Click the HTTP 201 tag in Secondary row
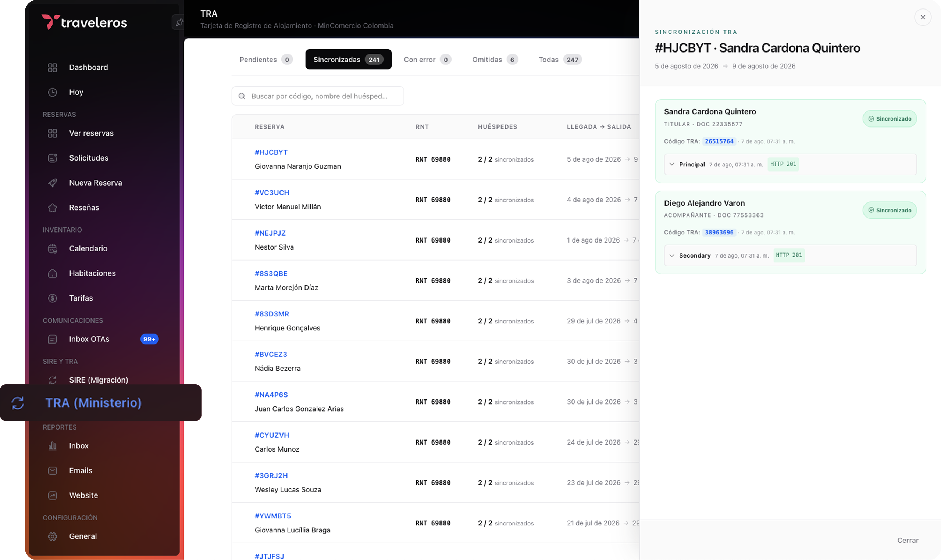 789,255
